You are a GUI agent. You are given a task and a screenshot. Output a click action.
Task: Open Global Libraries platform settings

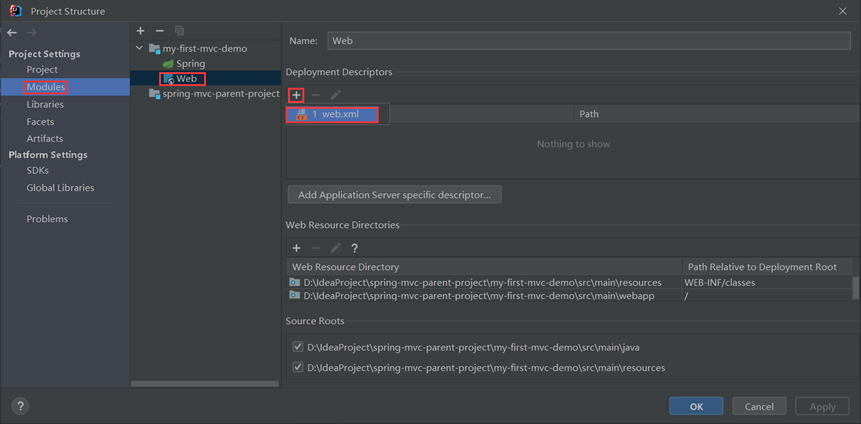(60, 187)
